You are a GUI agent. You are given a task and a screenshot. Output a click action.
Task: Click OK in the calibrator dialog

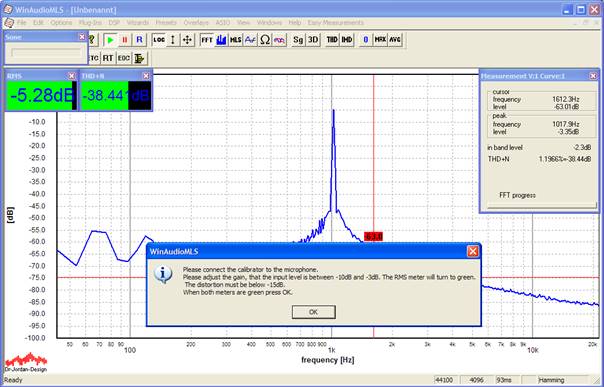(314, 312)
